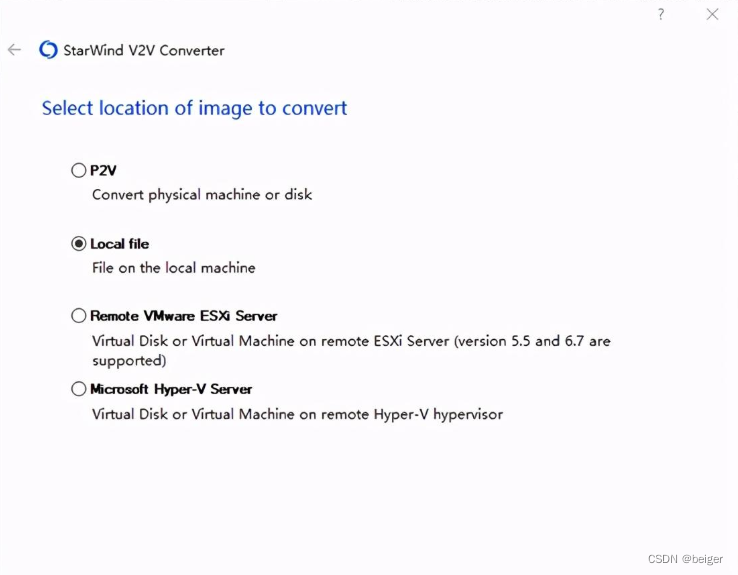
Task: Click the CSDN @beiger watermark
Action: pos(685,560)
